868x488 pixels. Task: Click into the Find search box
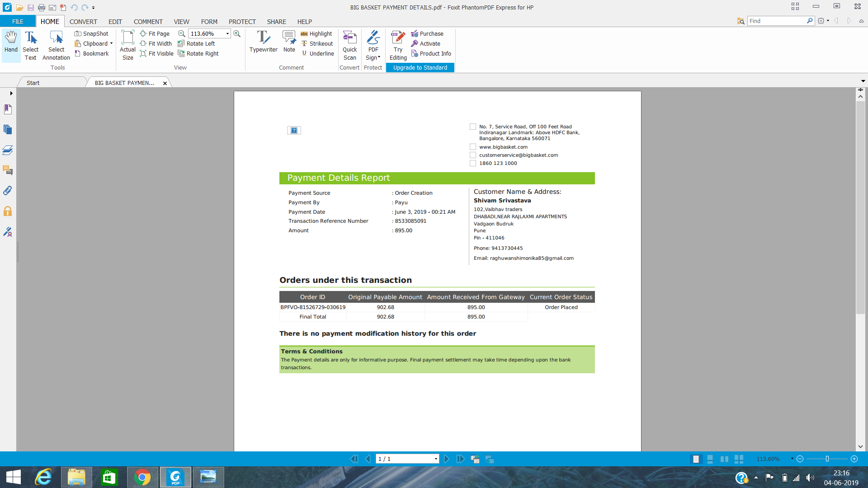pos(776,21)
